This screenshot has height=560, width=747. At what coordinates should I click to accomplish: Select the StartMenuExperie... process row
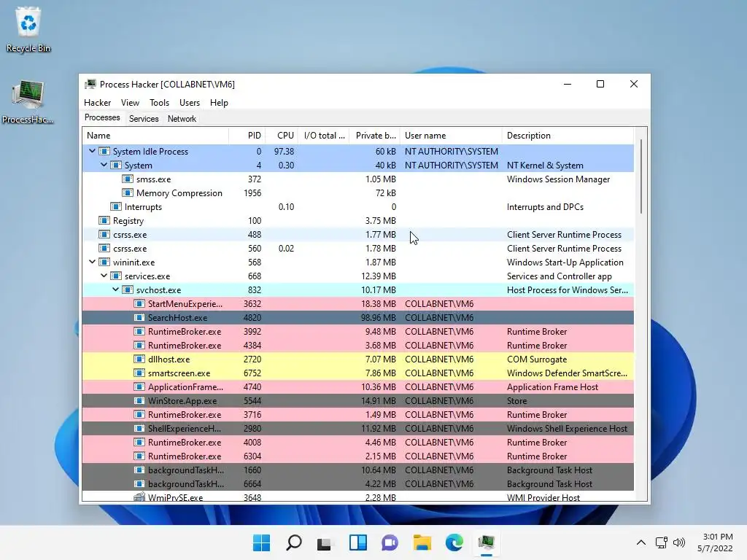click(358, 304)
